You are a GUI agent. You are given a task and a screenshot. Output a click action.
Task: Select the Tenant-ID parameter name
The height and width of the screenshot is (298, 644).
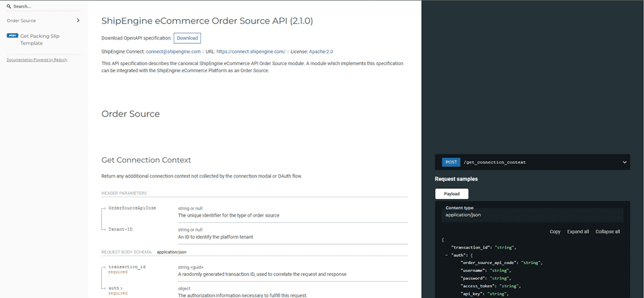click(120, 229)
